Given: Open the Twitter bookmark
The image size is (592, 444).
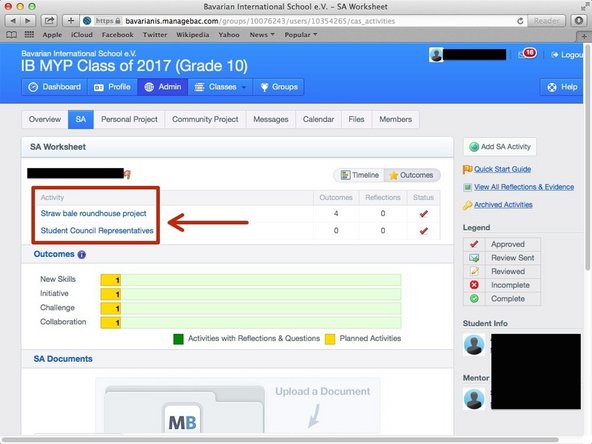Looking at the screenshot, I should click(155, 35).
